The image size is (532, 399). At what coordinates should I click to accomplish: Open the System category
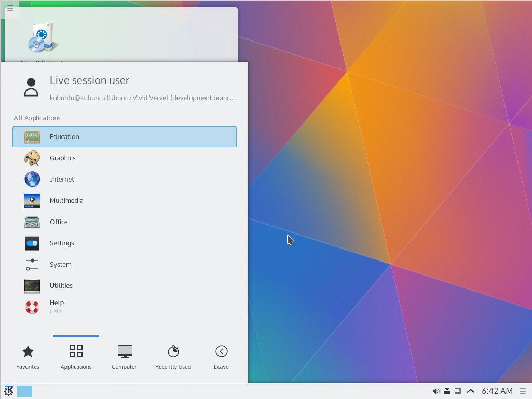(x=125, y=264)
